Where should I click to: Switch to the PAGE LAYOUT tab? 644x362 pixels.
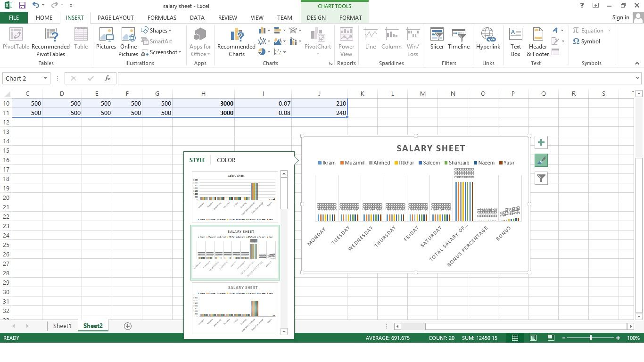tap(116, 17)
